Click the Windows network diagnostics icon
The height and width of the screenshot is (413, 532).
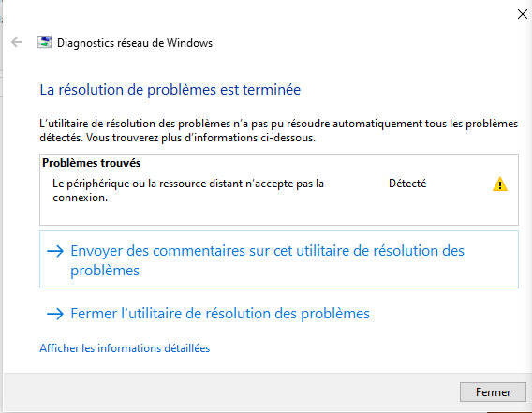(44, 42)
